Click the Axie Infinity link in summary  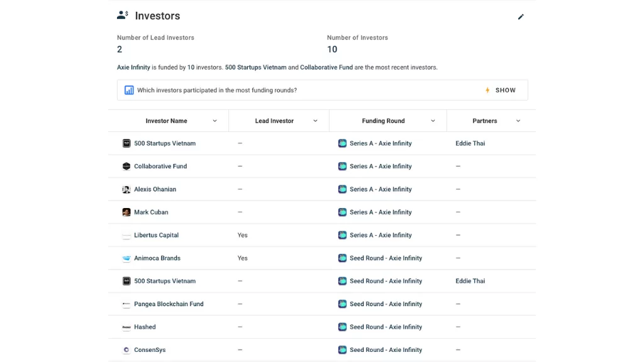133,67
